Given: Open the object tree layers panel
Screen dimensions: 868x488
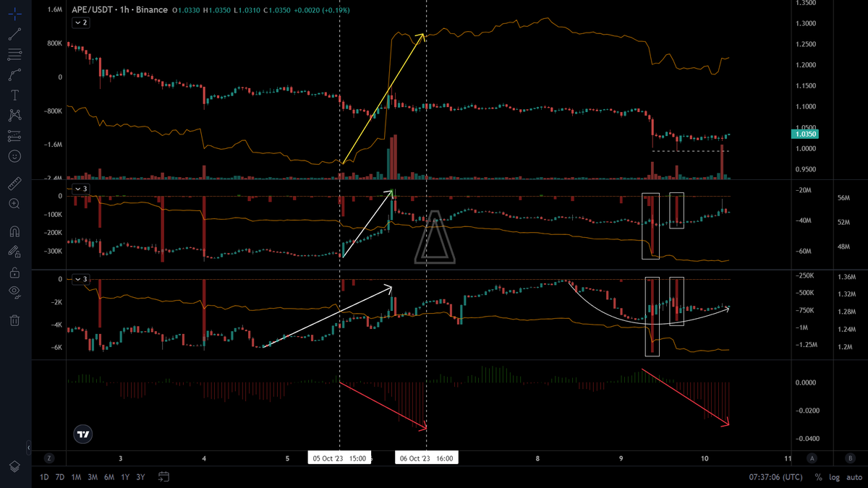Looking at the screenshot, I should click(14, 467).
